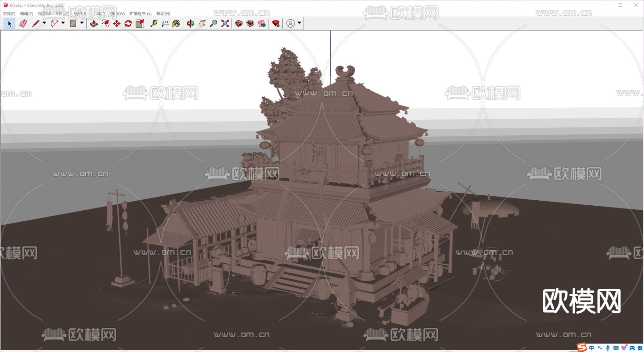Click the Text annotation tool button
This screenshot has height=352, width=644.
point(166,24)
